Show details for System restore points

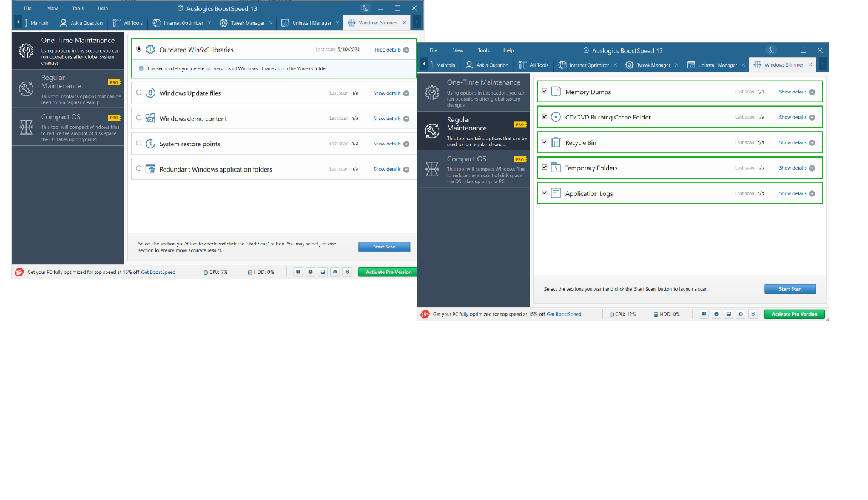click(x=391, y=144)
